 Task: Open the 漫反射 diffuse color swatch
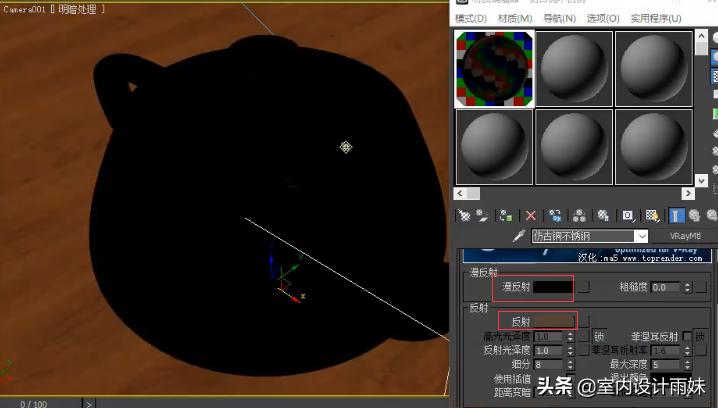pos(553,287)
